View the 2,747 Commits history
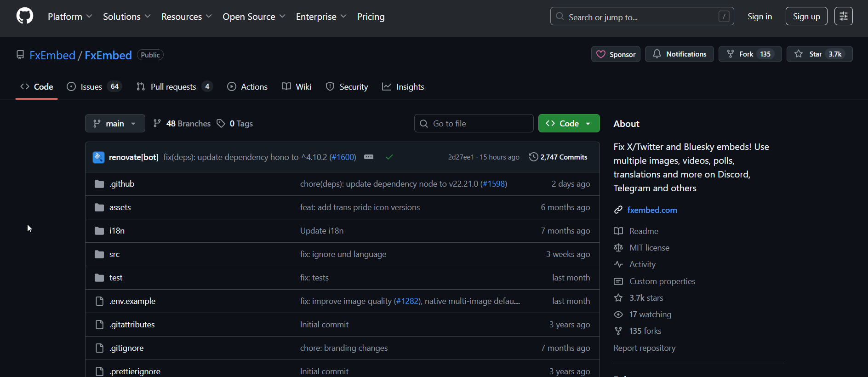This screenshot has width=868, height=377. pos(559,157)
